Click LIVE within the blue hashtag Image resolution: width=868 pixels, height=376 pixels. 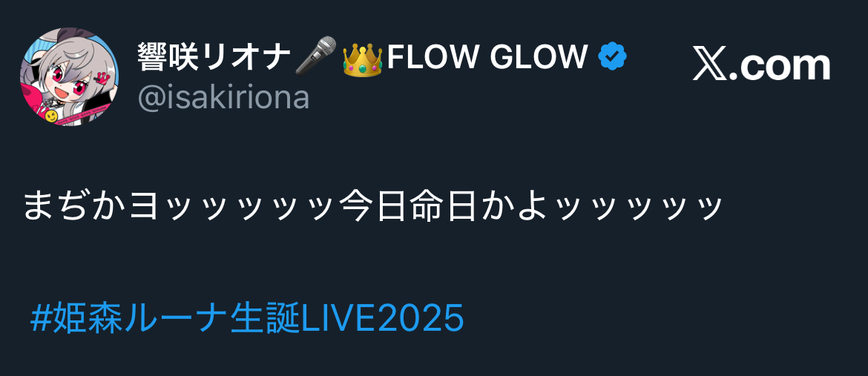[338, 319]
